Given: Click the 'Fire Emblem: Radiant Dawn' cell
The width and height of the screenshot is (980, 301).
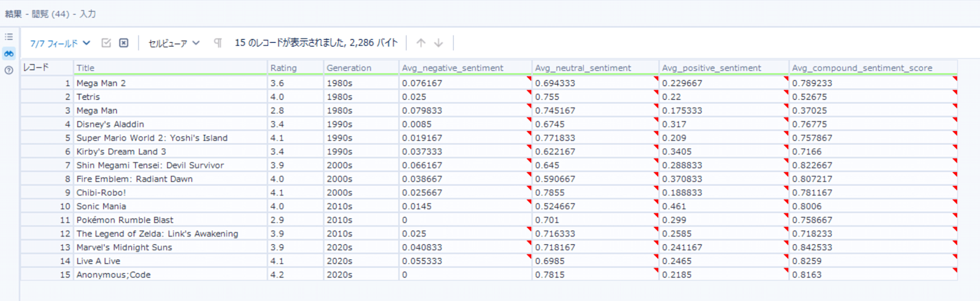Looking at the screenshot, I should (171, 179).
